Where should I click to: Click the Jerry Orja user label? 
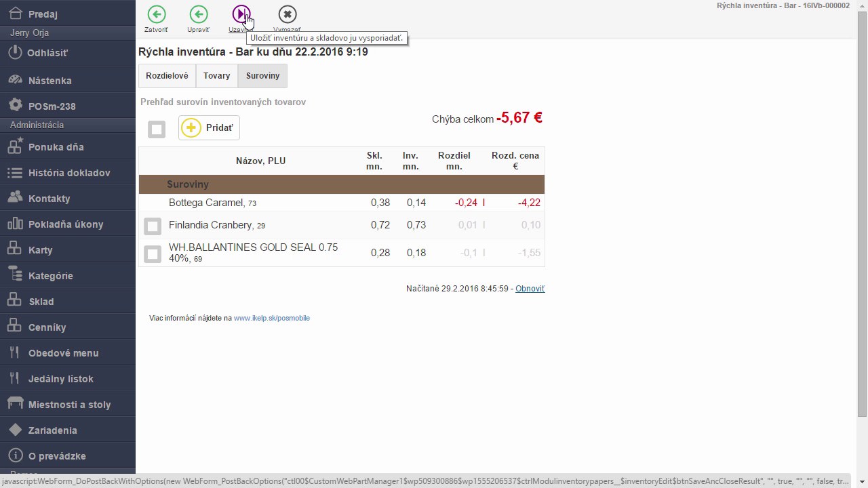tap(29, 33)
